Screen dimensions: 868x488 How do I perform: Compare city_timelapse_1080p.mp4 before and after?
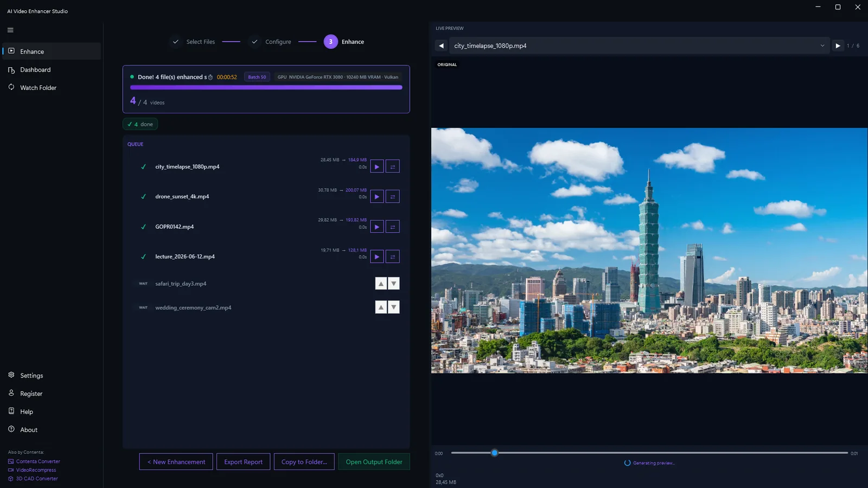(393, 166)
